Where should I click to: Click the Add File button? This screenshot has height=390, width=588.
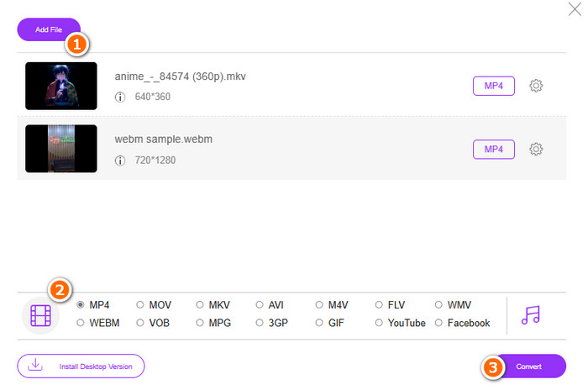click(49, 29)
